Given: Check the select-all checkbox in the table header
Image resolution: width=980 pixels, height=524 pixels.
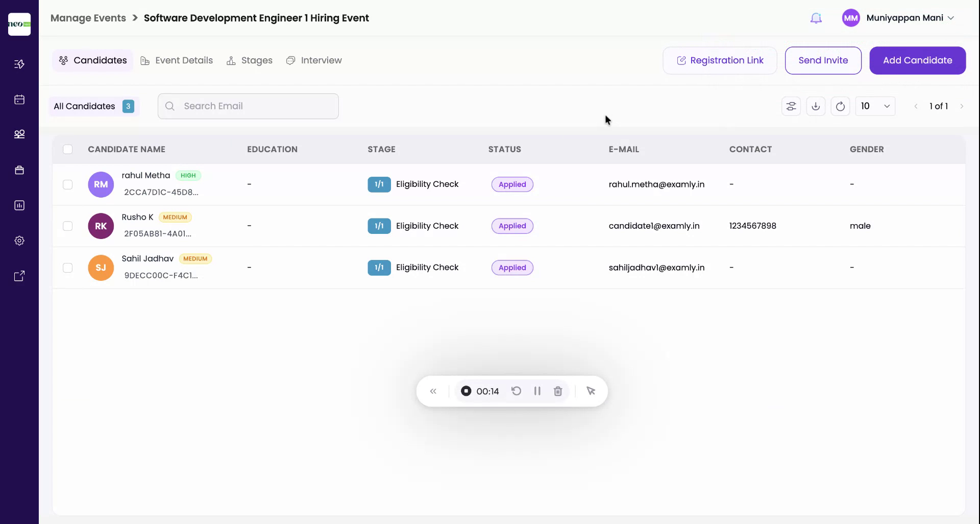Looking at the screenshot, I should (x=68, y=149).
